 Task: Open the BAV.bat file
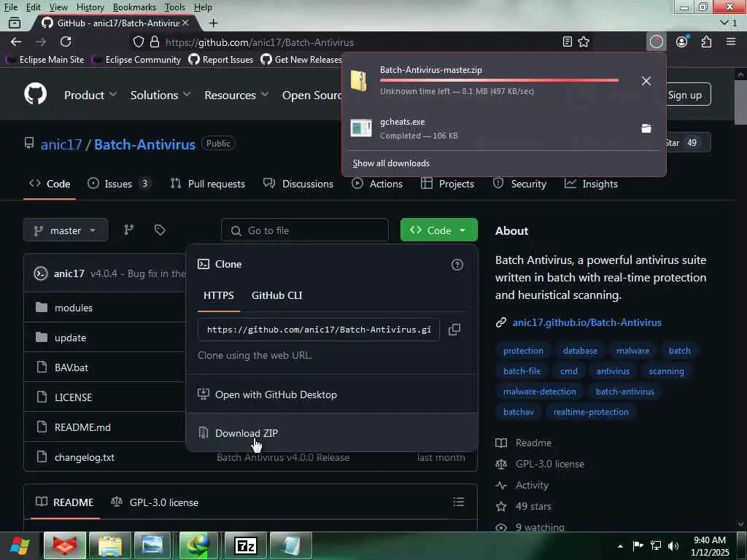(71, 367)
